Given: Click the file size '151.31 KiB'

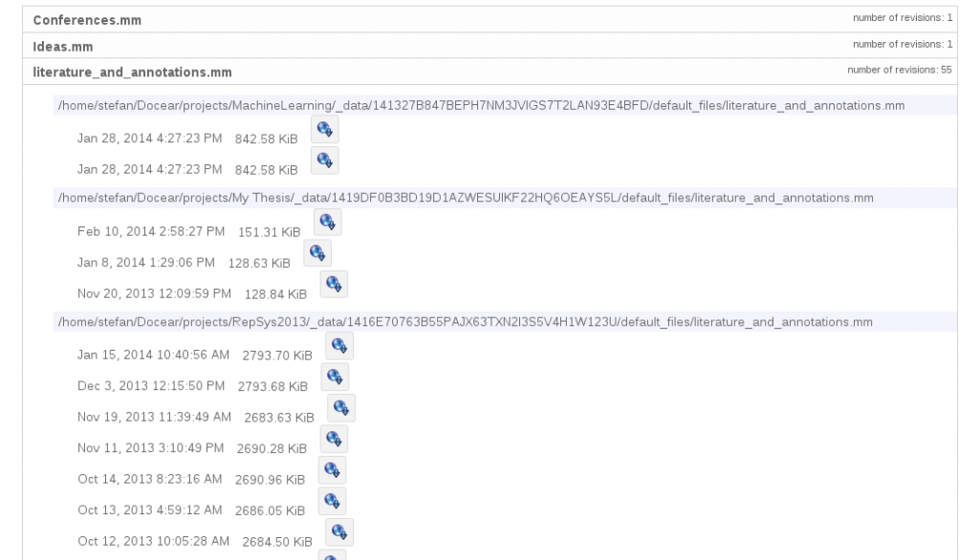Looking at the screenshot, I should pos(269,232).
